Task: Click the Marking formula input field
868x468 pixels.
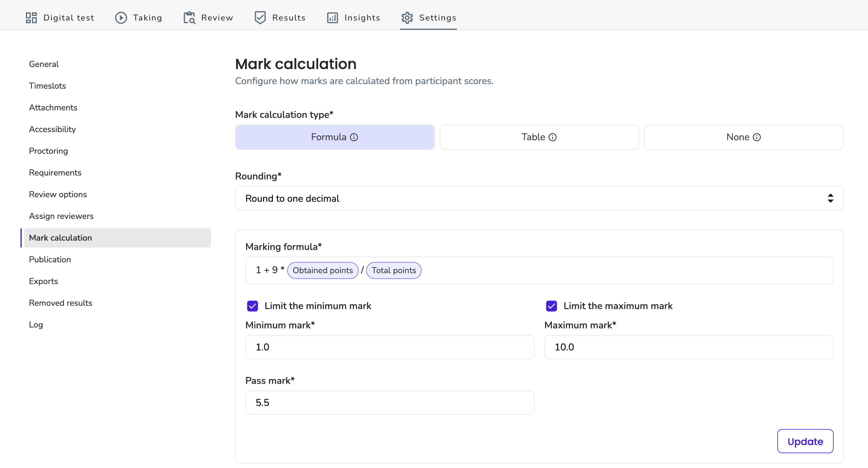Action: (x=539, y=270)
